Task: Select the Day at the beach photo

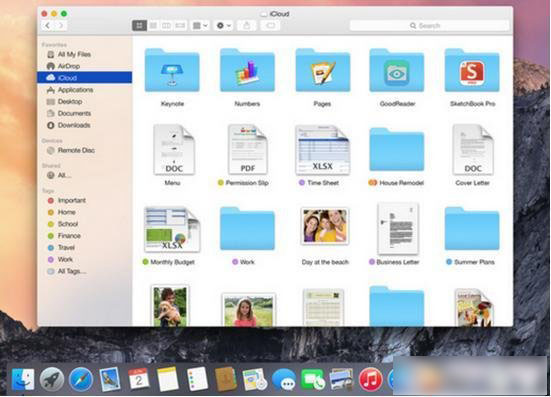Action: click(x=325, y=226)
